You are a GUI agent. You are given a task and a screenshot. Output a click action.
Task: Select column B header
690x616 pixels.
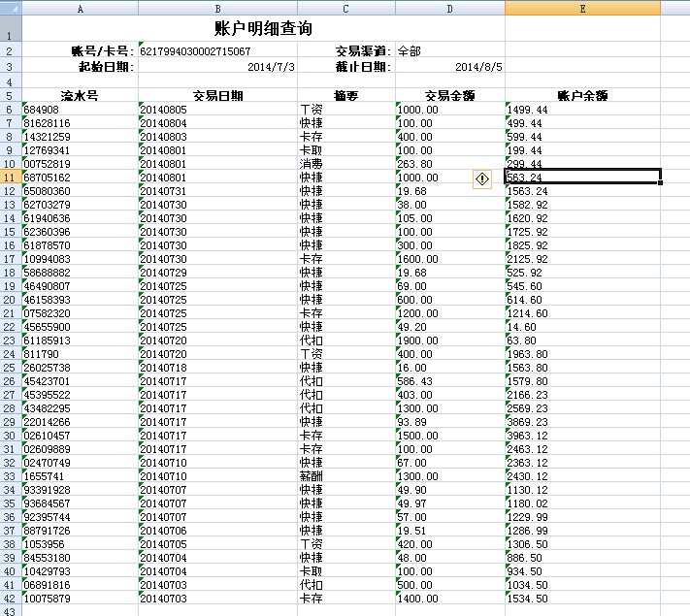click(217, 9)
